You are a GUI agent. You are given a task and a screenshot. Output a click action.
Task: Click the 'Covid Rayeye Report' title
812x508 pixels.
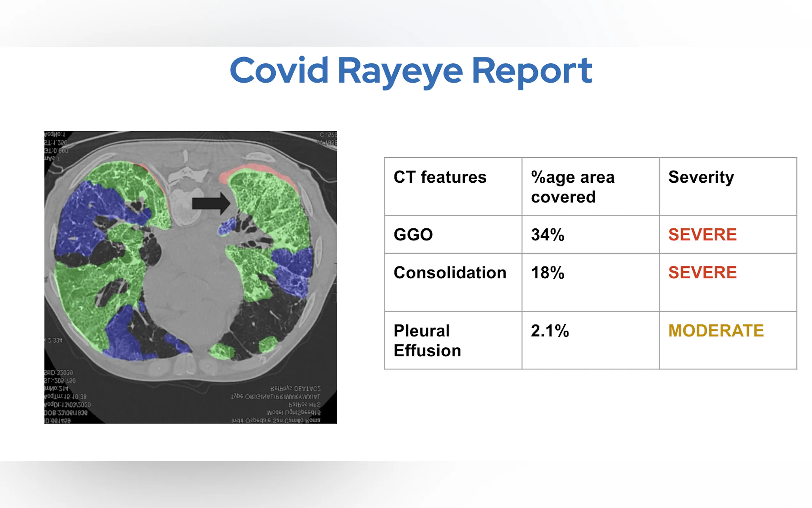410,71
